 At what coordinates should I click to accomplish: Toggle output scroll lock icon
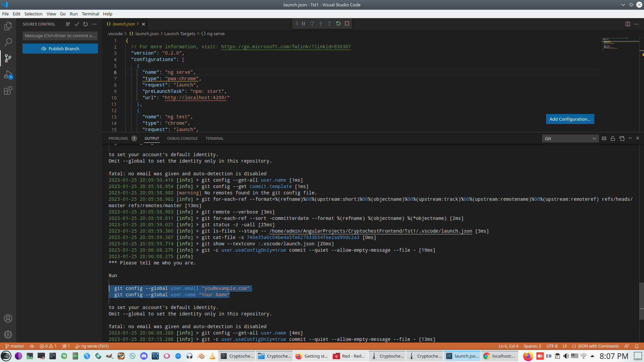point(613,138)
